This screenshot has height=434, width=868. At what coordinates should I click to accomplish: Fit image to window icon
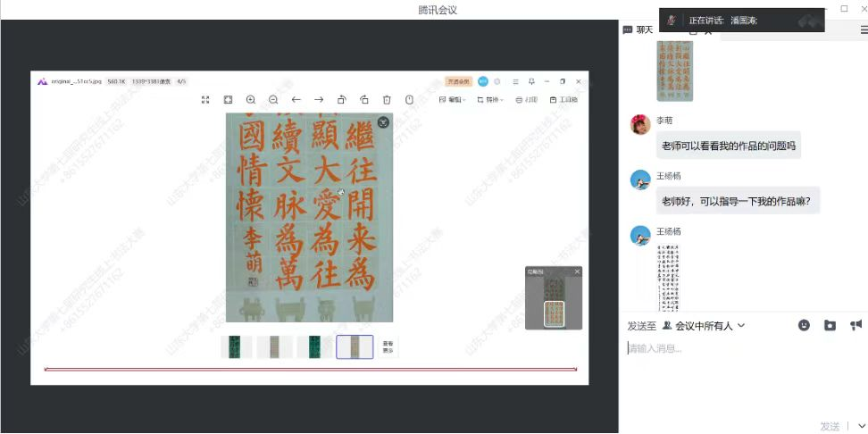(x=228, y=100)
